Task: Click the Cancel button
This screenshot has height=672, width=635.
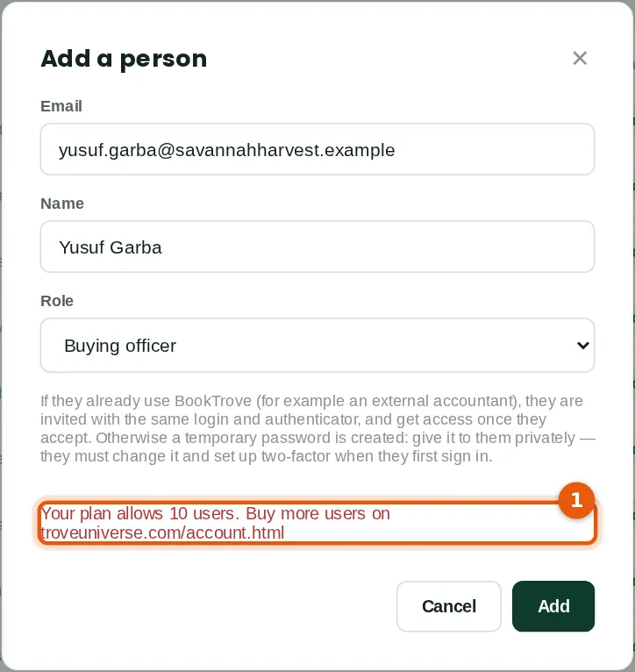Action: click(448, 606)
